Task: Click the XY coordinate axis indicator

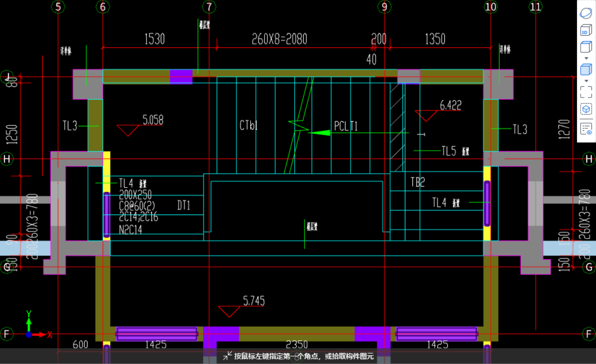Action: coord(38,325)
